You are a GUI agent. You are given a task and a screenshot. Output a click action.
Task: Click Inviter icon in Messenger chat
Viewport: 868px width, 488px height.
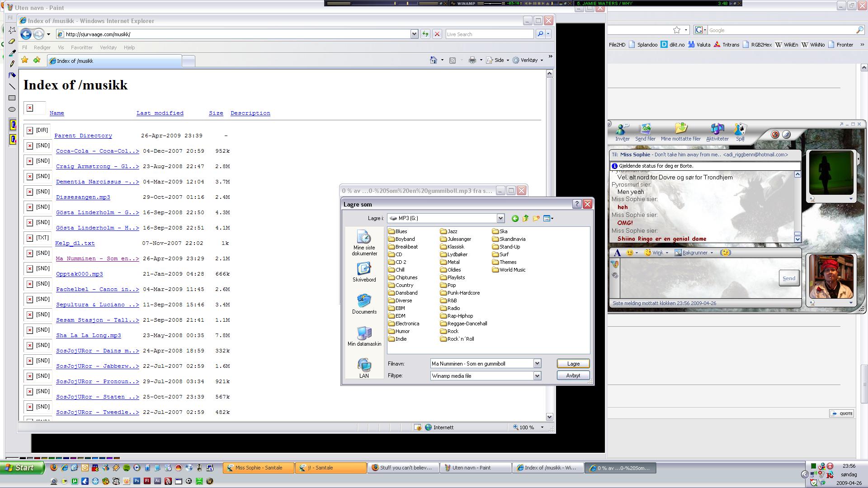coord(622,132)
